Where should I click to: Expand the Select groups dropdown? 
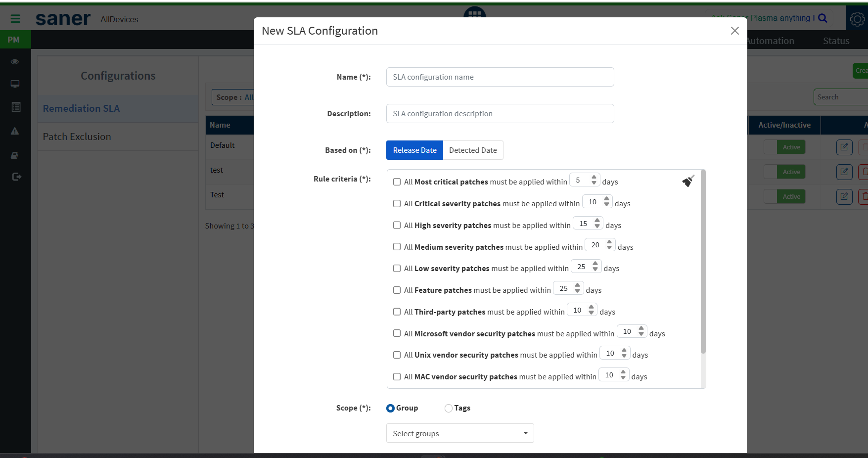click(459, 433)
